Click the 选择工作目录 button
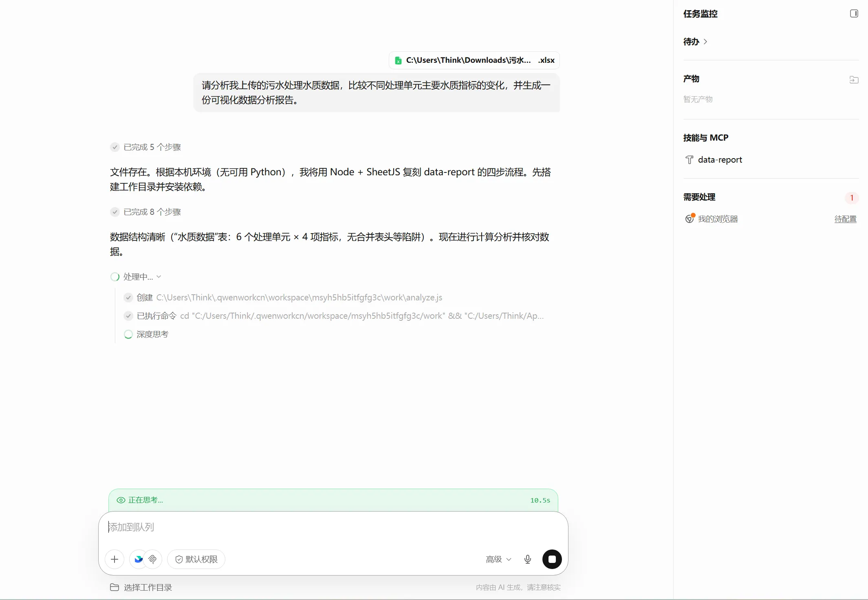The width and height of the screenshot is (868, 600). pos(141,587)
